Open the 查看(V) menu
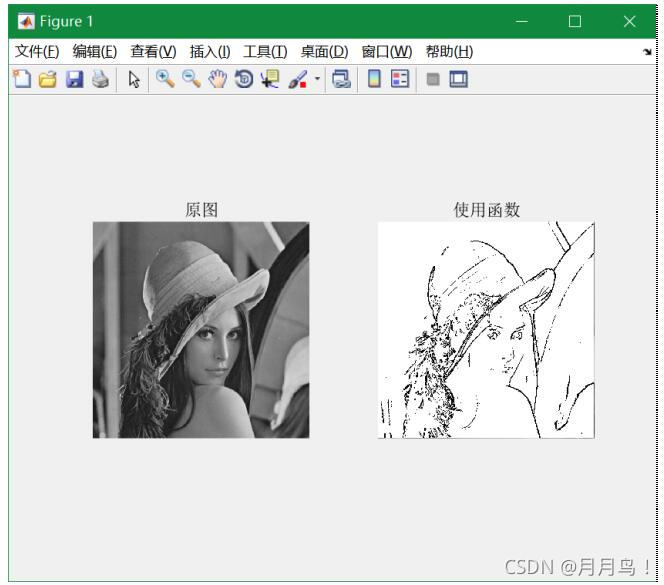Screen dimensions: 664x585 [x=153, y=52]
